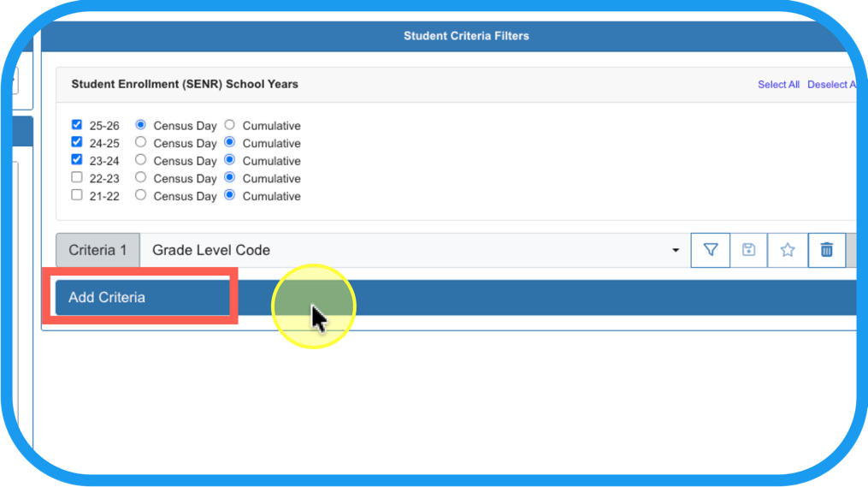Check the 21-22 school year checkbox
The width and height of the screenshot is (868, 487).
(77, 195)
